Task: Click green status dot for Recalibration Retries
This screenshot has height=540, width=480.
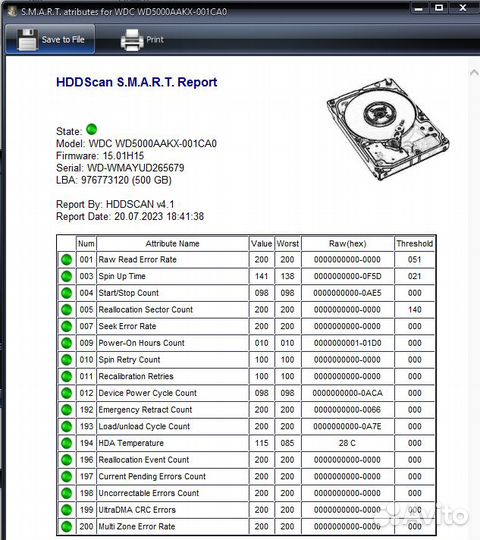Action: [66, 376]
